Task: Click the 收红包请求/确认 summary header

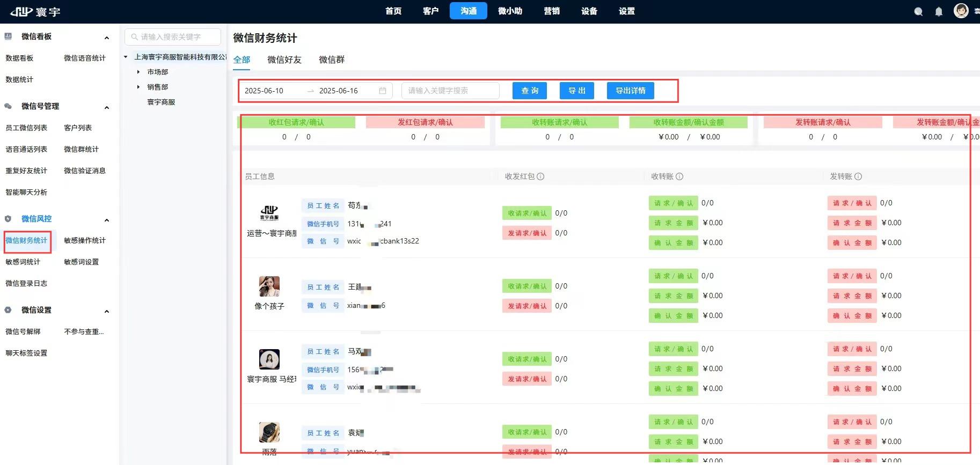Action: (x=296, y=122)
